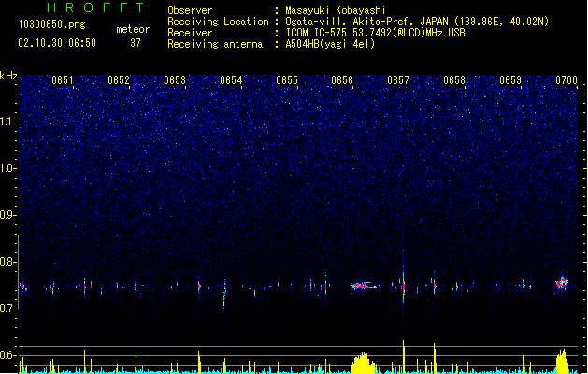Click the HROFFT title text
The width and height of the screenshot is (588, 374).
pyautogui.click(x=95, y=7)
